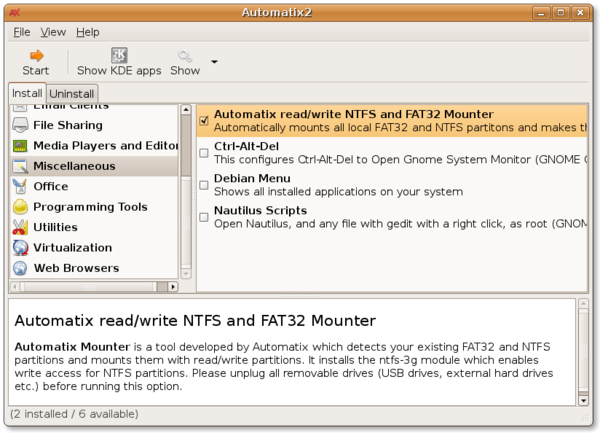Click 'Shows all installed applications' description
Screen dimensions: 600x433
(x=338, y=192)
